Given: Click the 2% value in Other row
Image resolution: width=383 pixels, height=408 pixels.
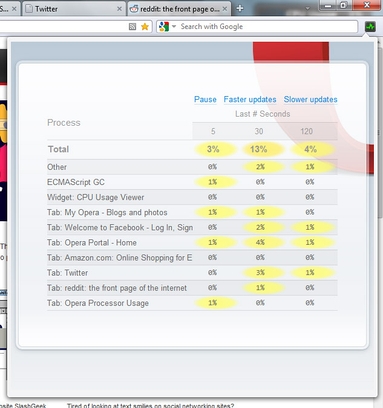Looking at the screenshot, I should [x=260, y=167].
